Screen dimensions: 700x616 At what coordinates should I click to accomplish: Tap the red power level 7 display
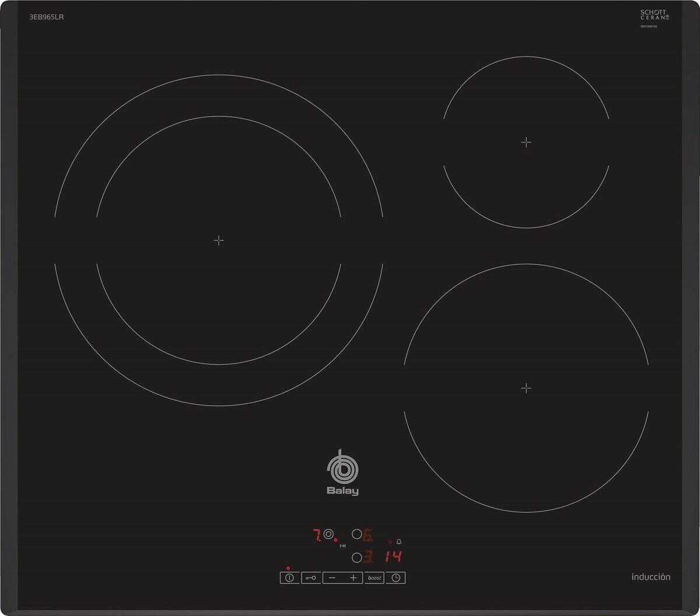(x=317, y=535)
